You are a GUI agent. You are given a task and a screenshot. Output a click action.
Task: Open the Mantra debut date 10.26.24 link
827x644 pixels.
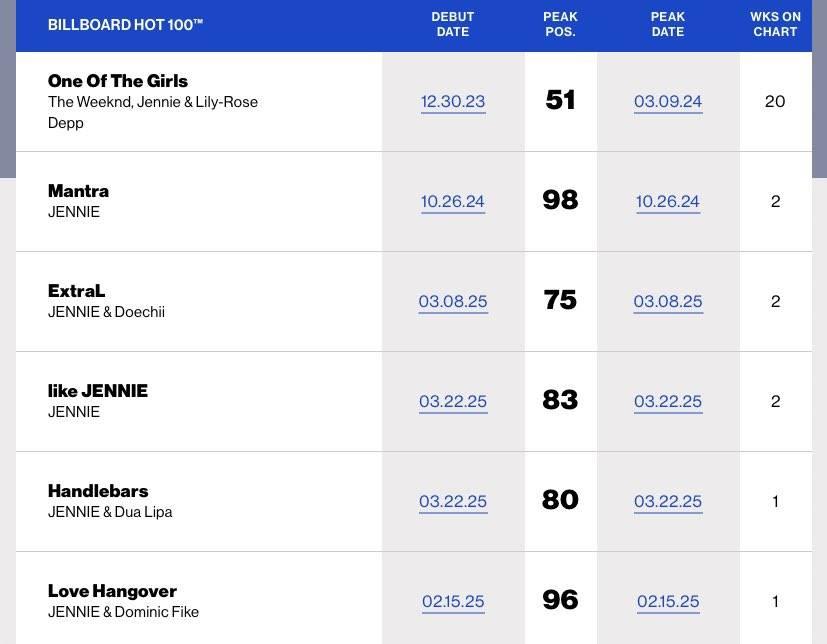pos(453,201)
